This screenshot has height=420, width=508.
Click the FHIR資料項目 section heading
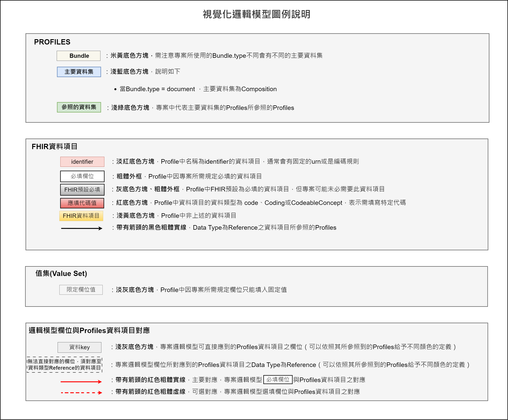pyautogui.click(x=55, y=147)
